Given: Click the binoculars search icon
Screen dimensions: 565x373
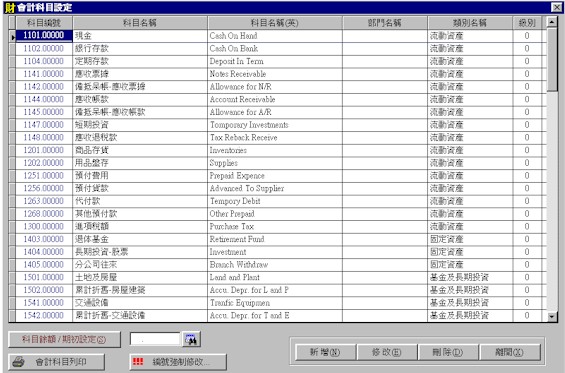Looking at the screenshot, I should 191,339.
